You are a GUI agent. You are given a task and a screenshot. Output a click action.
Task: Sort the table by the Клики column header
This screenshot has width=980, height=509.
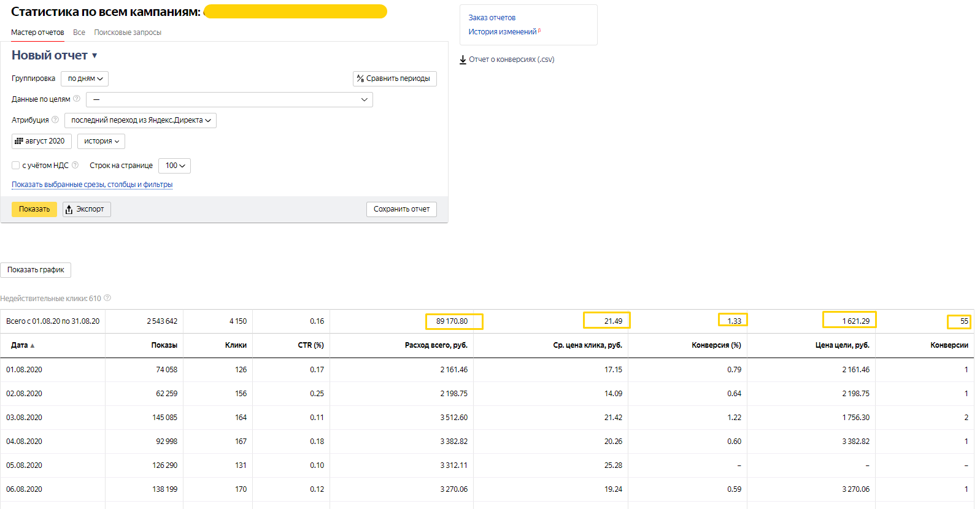(236, 345)
